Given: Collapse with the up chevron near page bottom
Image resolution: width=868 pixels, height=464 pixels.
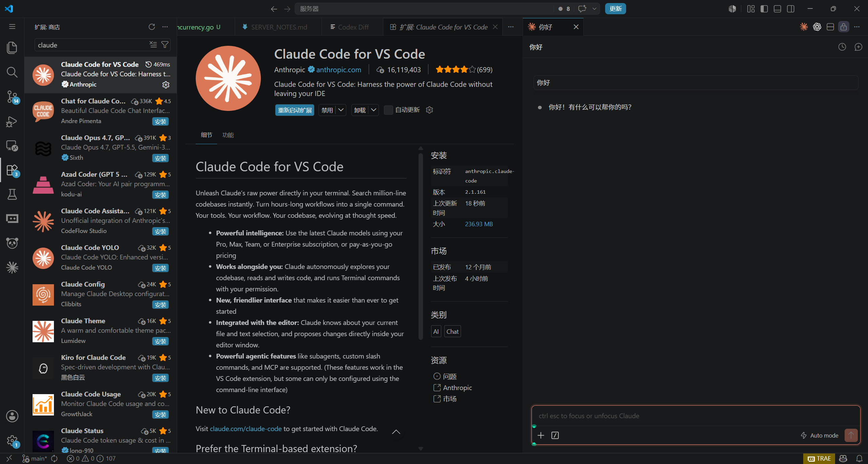Looking at the screenshot, I should tap(396, 432).
